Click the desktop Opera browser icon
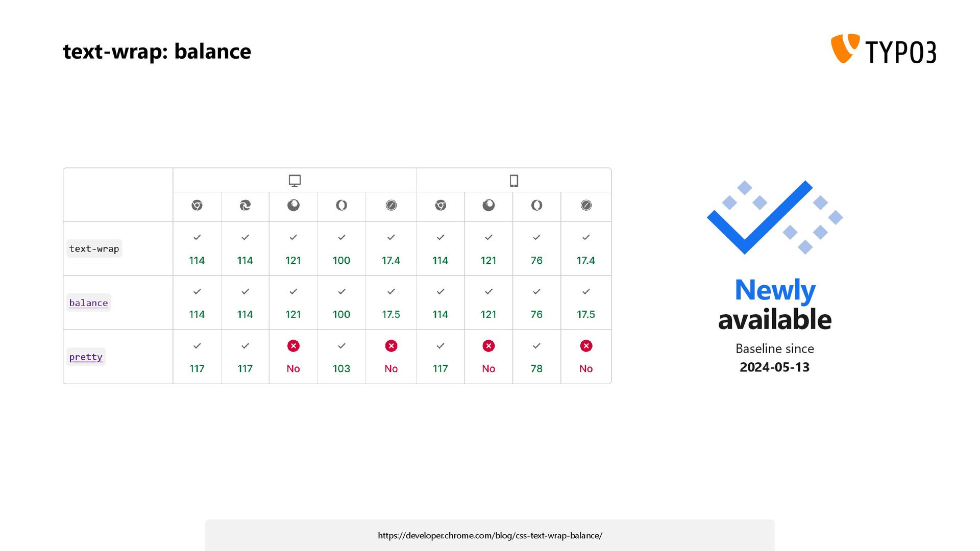Viewport: 980px width, 551px height. (341, 205)
